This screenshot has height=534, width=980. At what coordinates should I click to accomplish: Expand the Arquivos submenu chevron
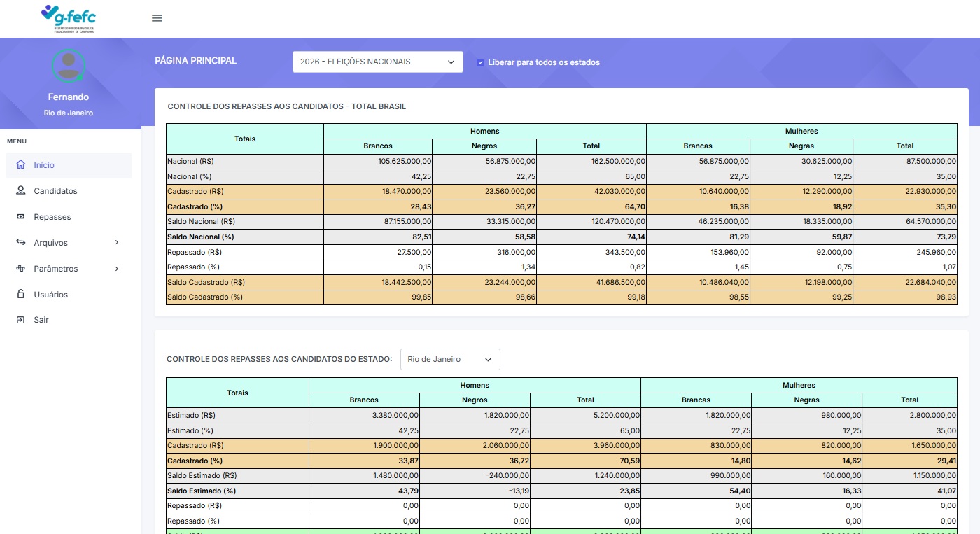[x=117, y=243]
